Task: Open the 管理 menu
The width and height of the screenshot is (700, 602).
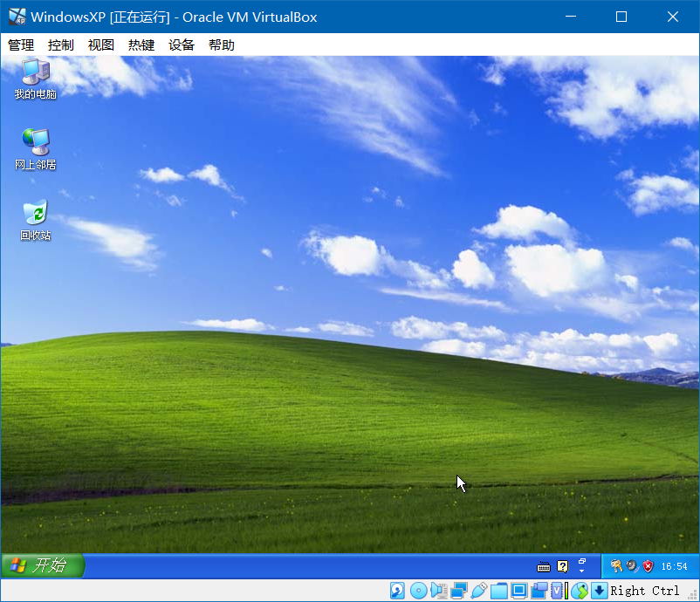Action: 21,45
